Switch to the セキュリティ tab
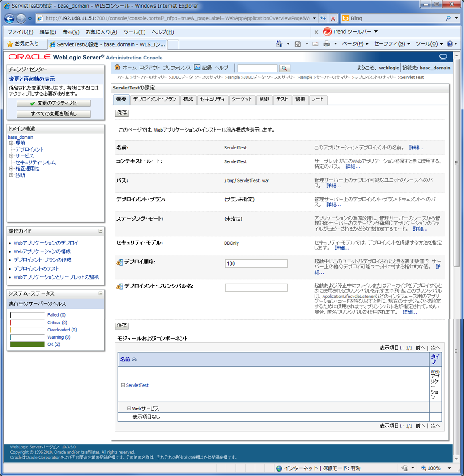Screen dimensions: 464x476 coord(213,99)
